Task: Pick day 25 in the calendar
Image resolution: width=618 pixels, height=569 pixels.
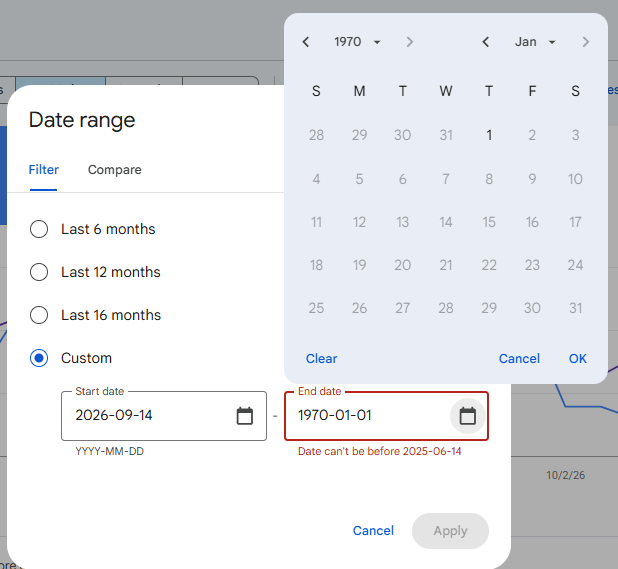Action: coord(316,308)
